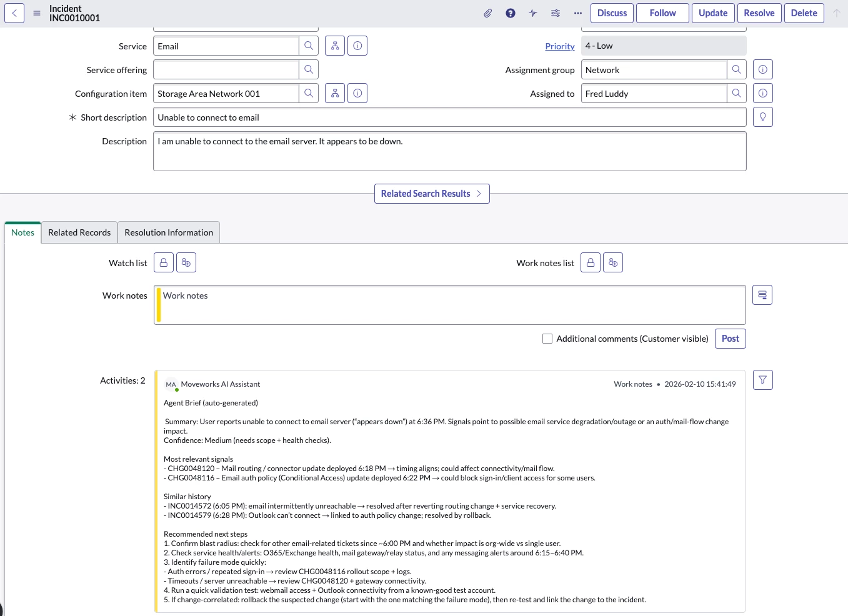Screen dimensions: 848x616
Task: Preview Configuration item record info icon
Action: point(357,93)
